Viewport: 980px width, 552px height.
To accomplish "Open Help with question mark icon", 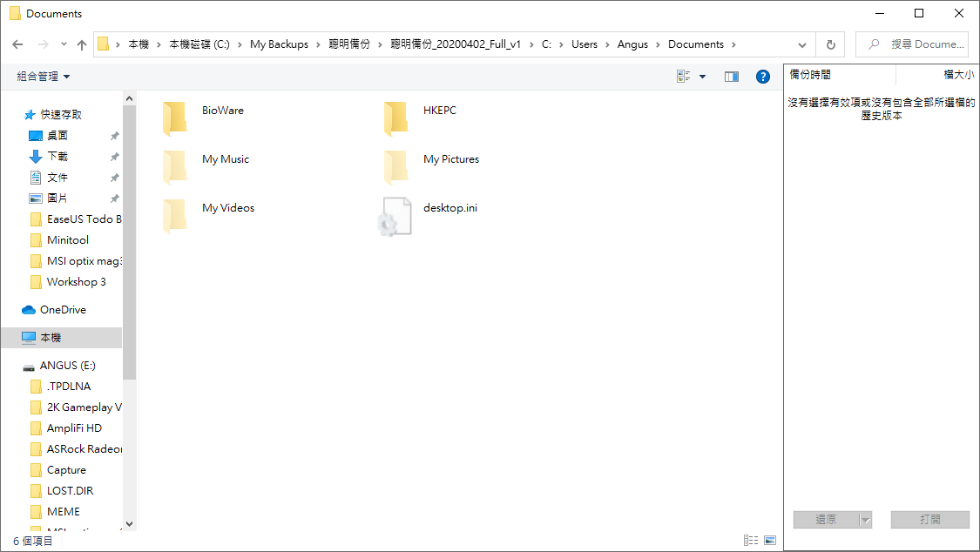I will [762, 76].
